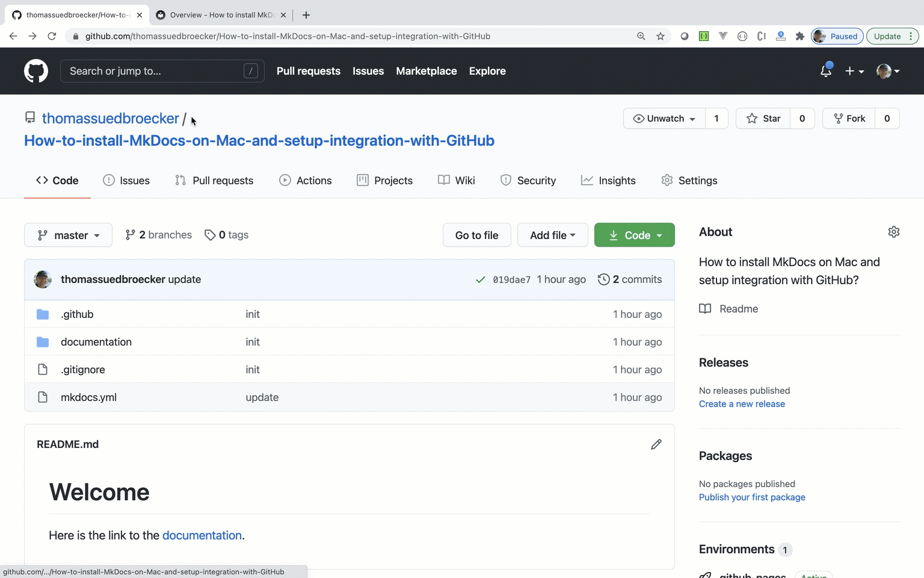Expand the Add file menu

coord(553,235)
